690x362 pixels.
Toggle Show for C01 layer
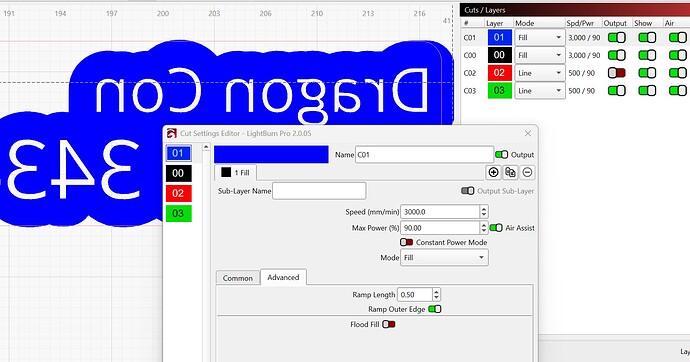coord(647,38)
